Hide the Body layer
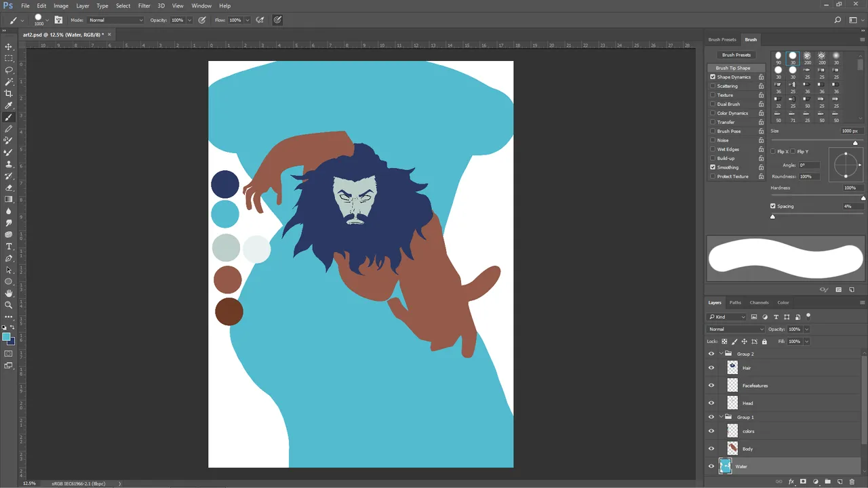Screen dimensions: 868x488 point(711,449)
